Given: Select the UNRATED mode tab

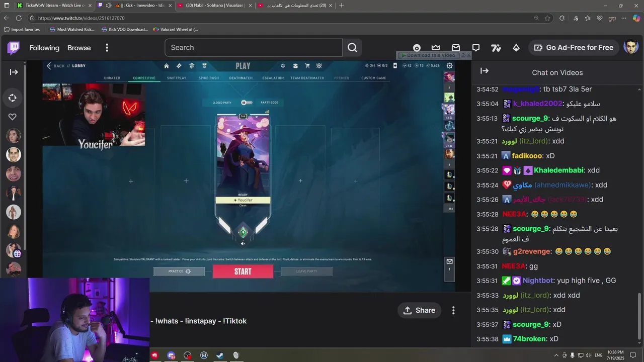Looking at the screenshot, I should tap(112, 78).
